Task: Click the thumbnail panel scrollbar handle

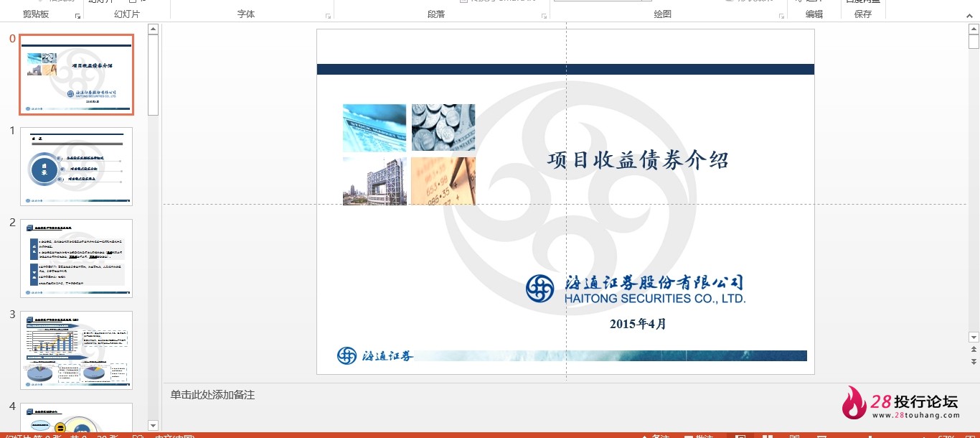Action: pos(153,75)
